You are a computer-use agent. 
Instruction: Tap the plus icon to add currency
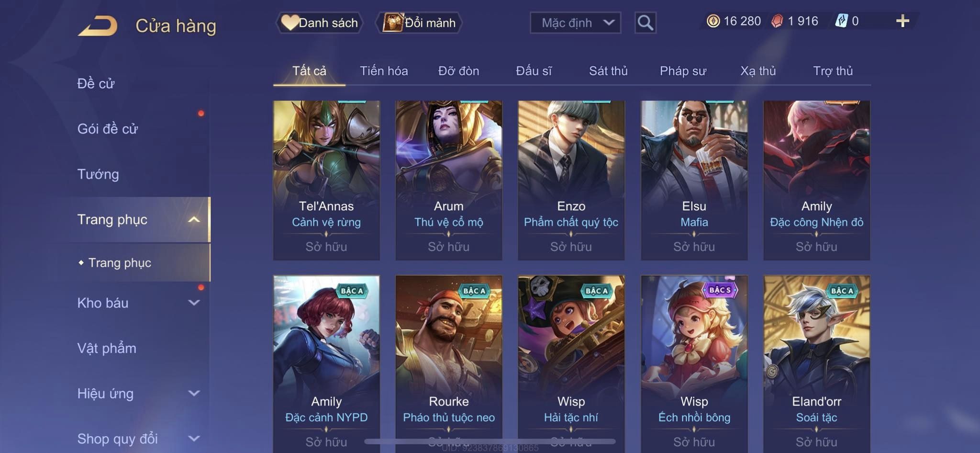(902, 21)
